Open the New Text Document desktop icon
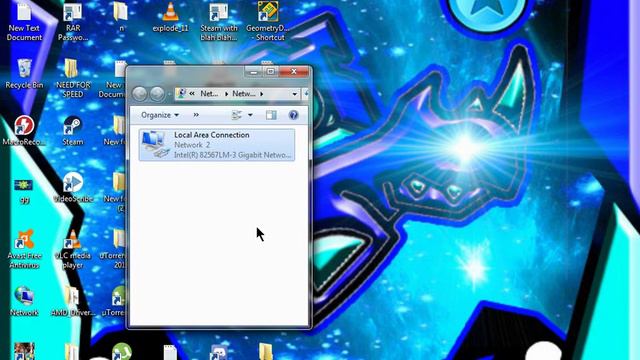This screenshot has width=640, height=360. [24, 22]
